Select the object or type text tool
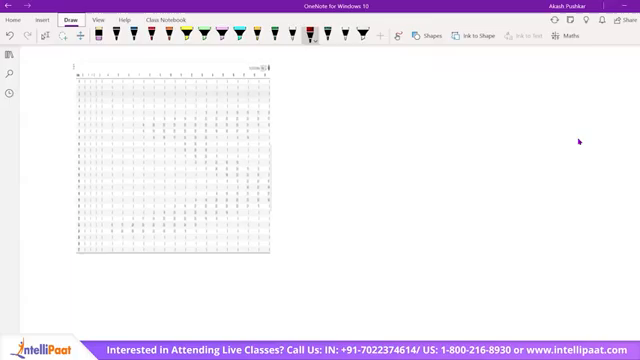640x360 pixels. [x=45, y=36]
